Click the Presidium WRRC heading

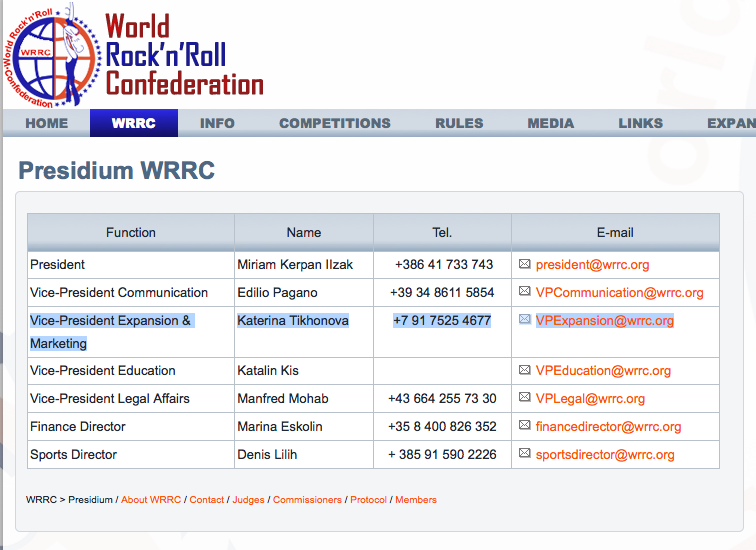click(117, 171)
